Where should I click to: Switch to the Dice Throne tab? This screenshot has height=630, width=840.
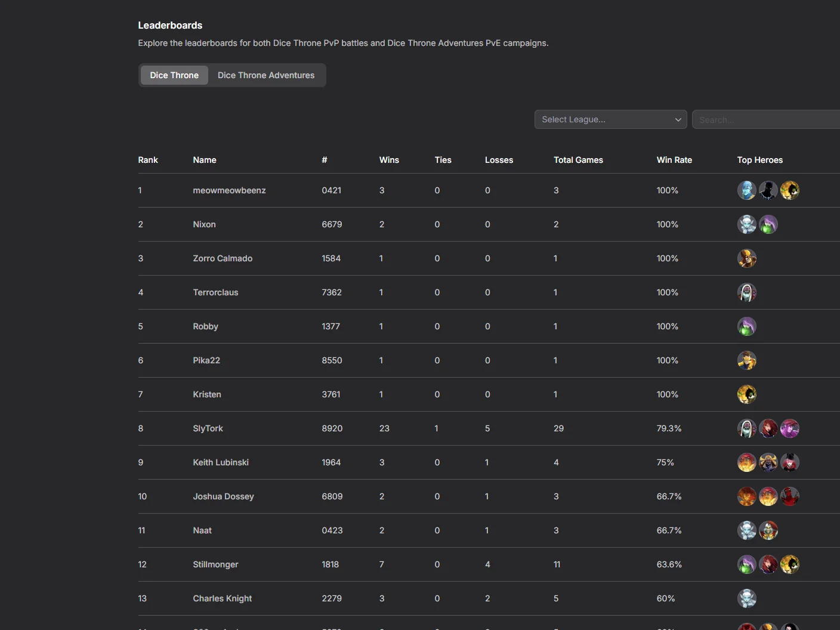pos(174,75)
